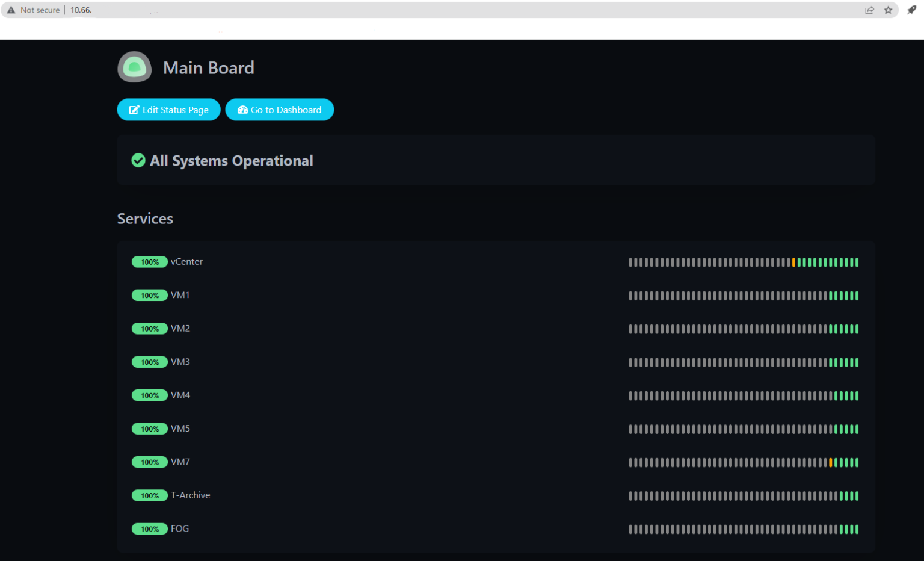
Task: Click the pinned extension icon
Action: (x=910, y=10)
